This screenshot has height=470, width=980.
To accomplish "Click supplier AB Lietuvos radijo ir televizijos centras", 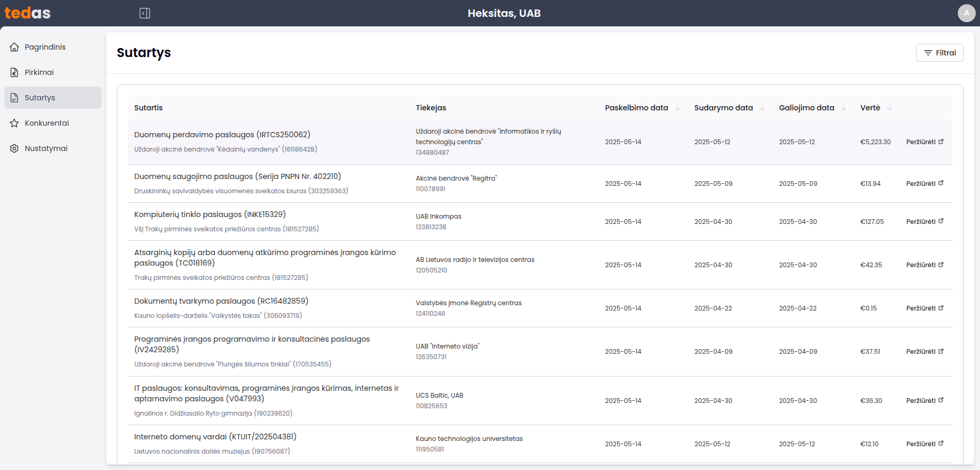I will [x=475, y=260].
